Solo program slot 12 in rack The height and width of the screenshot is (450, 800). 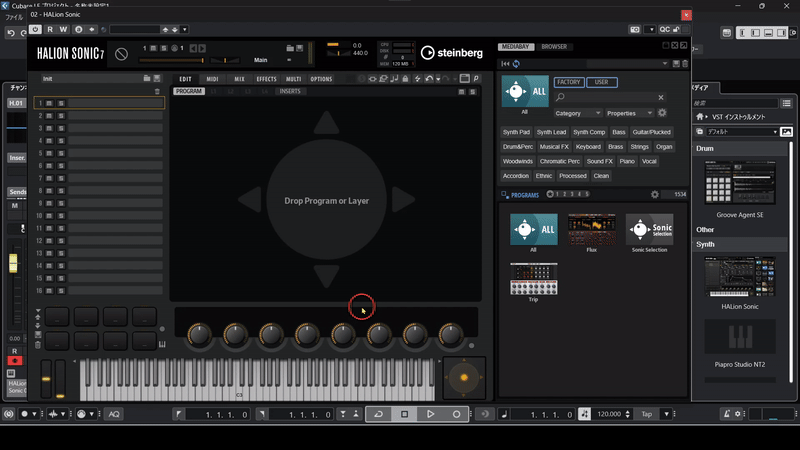[x=61, y=241]
